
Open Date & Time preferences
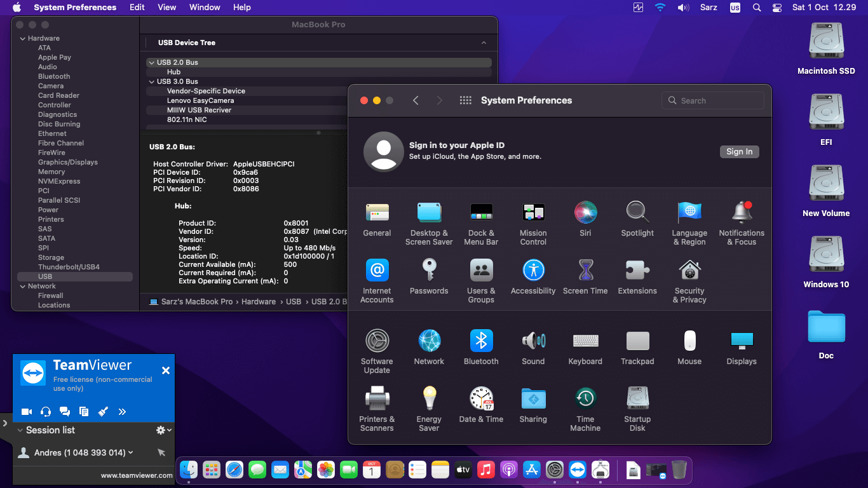coord(481,405)
